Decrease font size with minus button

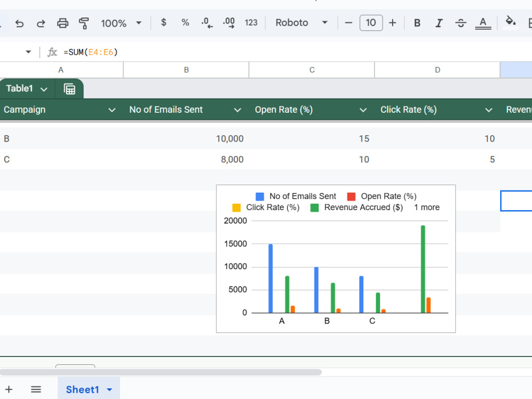point(348,23)
